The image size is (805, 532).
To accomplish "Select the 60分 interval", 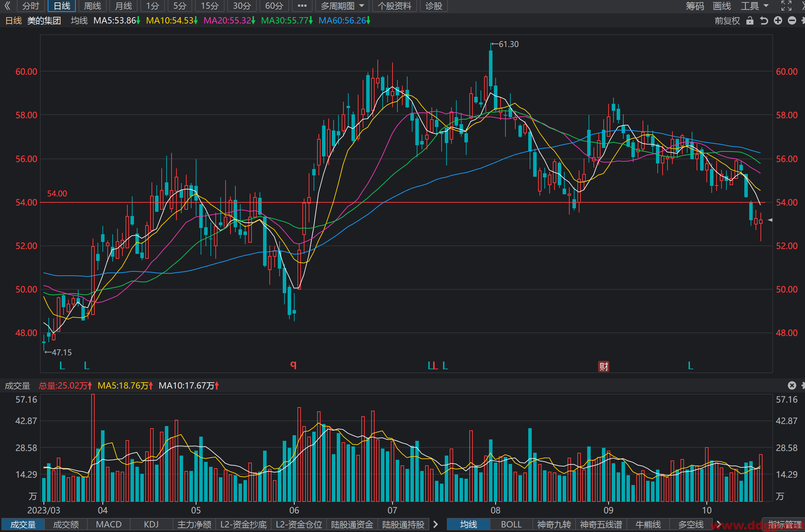I will [x=274, y=6].
